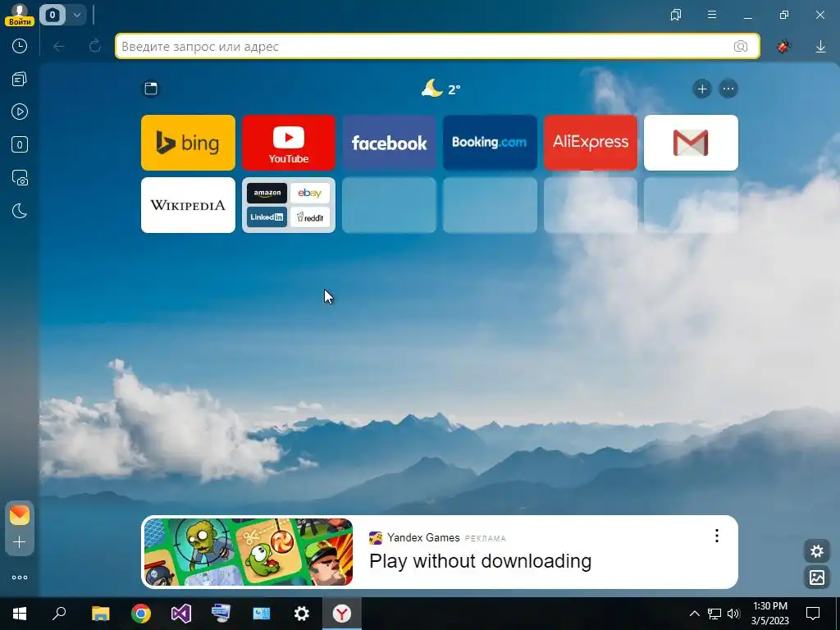
Task: Show hidden tray icons chevron
Action: pos(694,614)
